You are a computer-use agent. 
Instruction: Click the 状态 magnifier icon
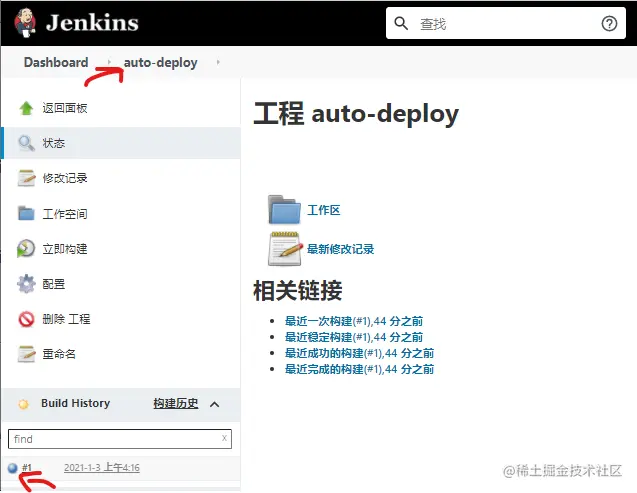(26, 143)
